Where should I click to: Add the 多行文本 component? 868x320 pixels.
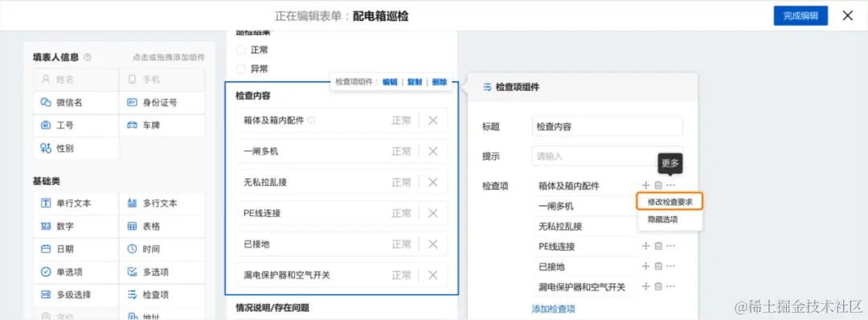[162, 203]
